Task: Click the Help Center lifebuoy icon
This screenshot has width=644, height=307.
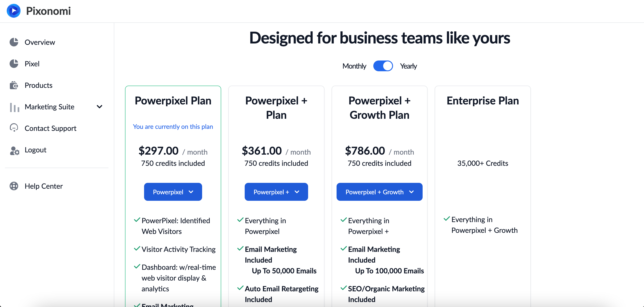Action: coord(14,186)
